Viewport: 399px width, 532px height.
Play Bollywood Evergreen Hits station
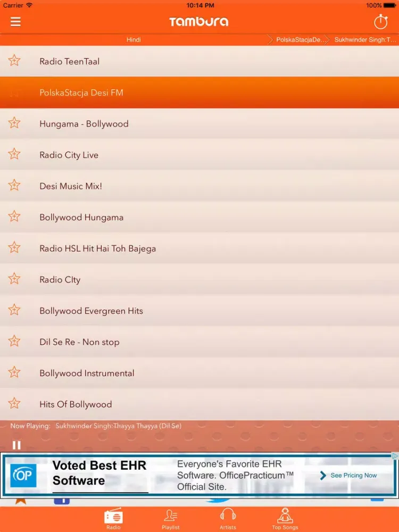click(199, 311)
